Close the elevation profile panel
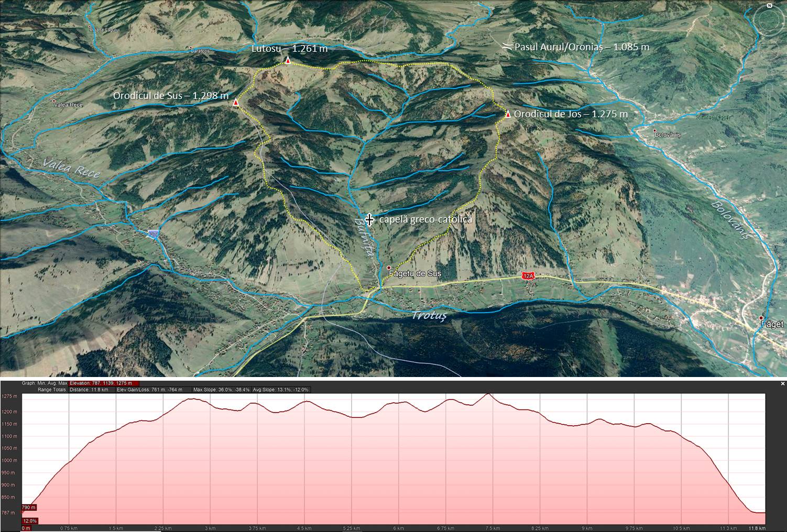Screen dimensions: 787x532 pyautogui.click(x=783, y=383)
